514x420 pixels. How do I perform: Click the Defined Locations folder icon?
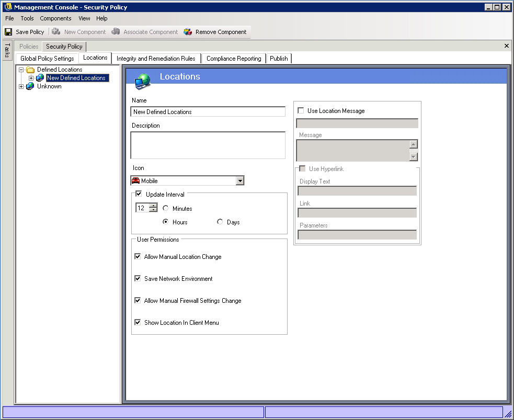point(30,70)
